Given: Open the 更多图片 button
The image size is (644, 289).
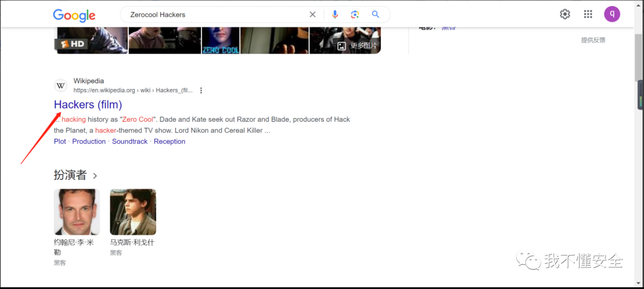Looking at the screenshot, I should [357, 46].
